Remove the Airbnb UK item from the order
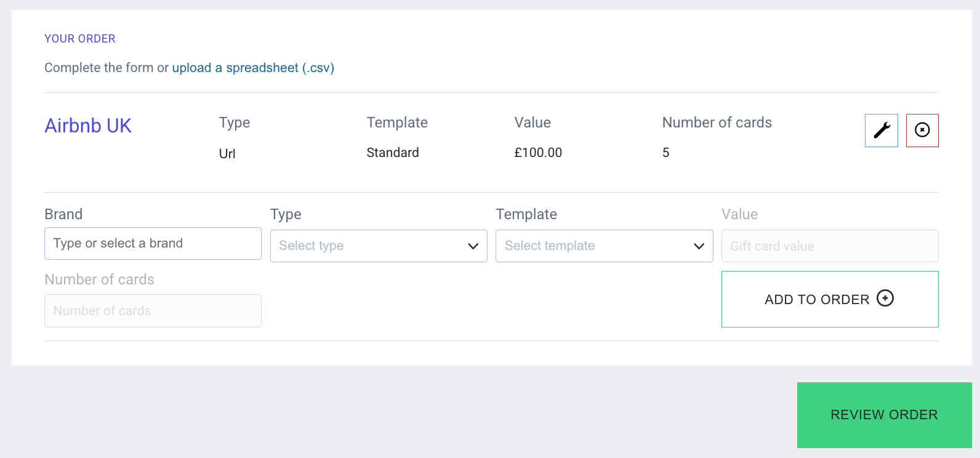 (922, 131)
